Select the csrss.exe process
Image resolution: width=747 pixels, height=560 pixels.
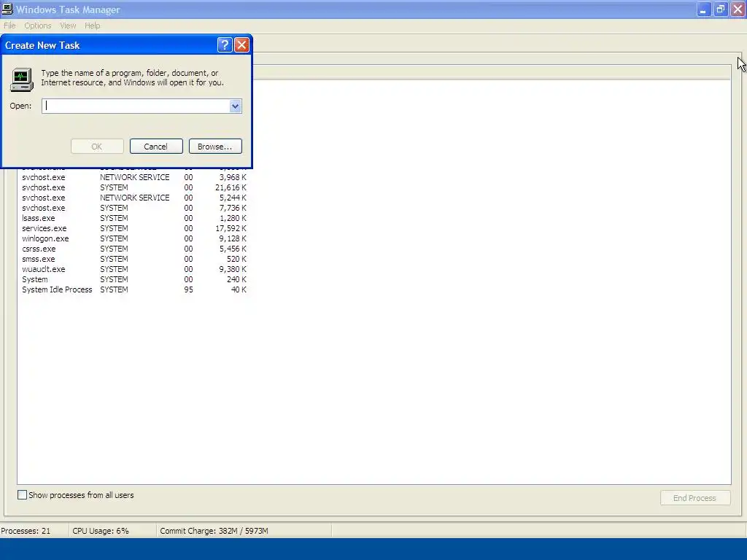tap(134, 249)
